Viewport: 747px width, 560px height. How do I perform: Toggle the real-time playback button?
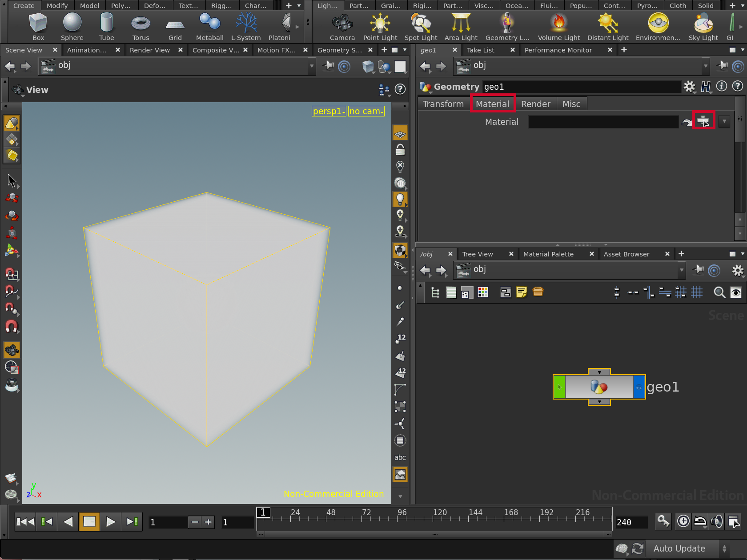[683, 521]
